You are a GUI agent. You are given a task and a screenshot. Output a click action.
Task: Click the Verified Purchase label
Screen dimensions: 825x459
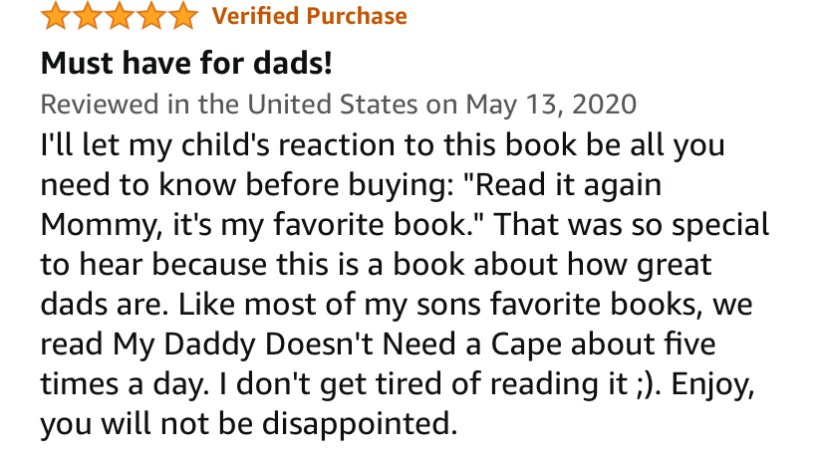[x=309, y=16]
